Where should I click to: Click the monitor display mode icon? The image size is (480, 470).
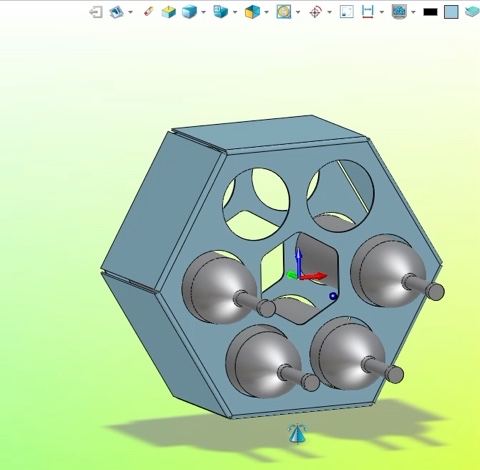pos(399,12)
